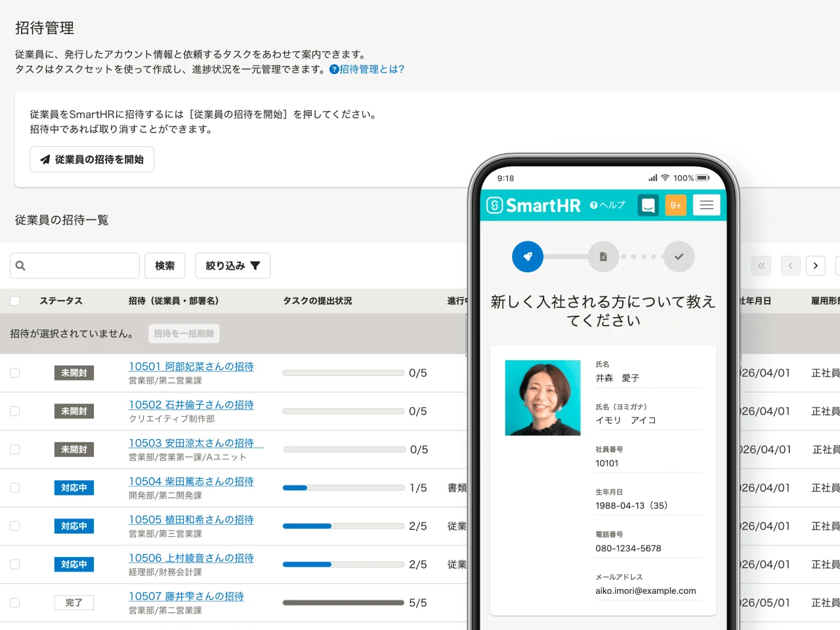This screenshot has height=630, width=840.
Task: Open the chat support icon in SmartHR header
Action: point(648,205)
